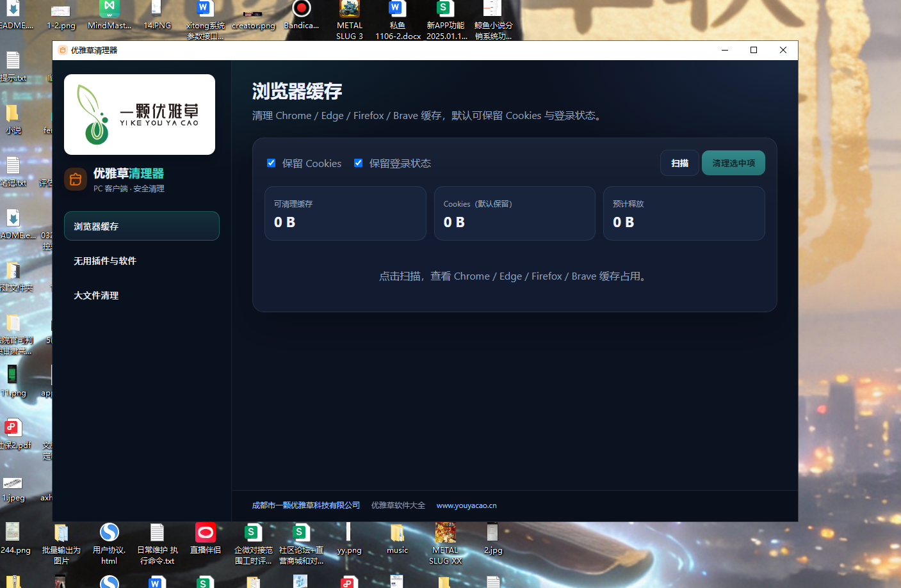This screenshot has height=588, width=901.
Task: Click the 扫描 scan button
Action: pyautogui.click(x=679, y=163)
